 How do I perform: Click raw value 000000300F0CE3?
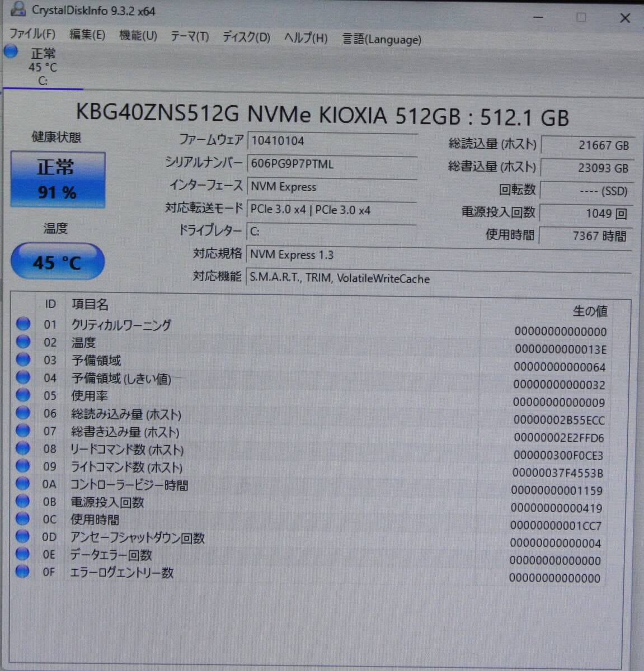click(x=558, y=455)
